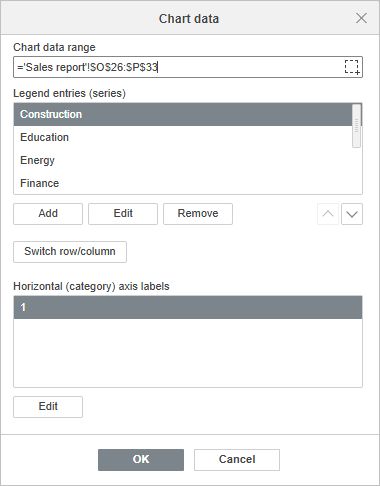Move series up with arrow button

(x=328, y=214)
